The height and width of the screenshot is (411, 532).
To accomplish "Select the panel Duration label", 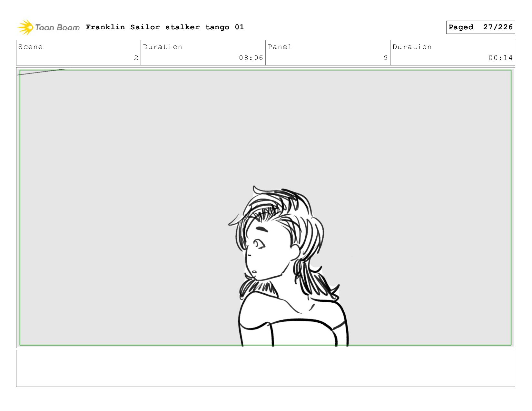I will click(x=412, y=47).
